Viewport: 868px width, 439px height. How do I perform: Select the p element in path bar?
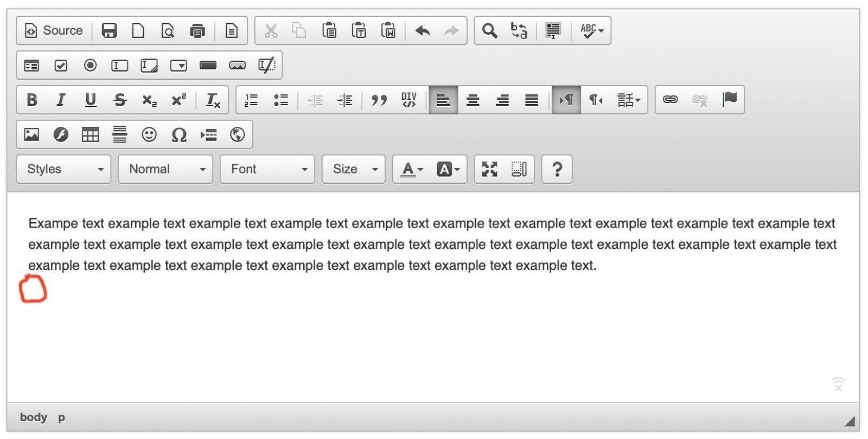[x=61, y=417]
